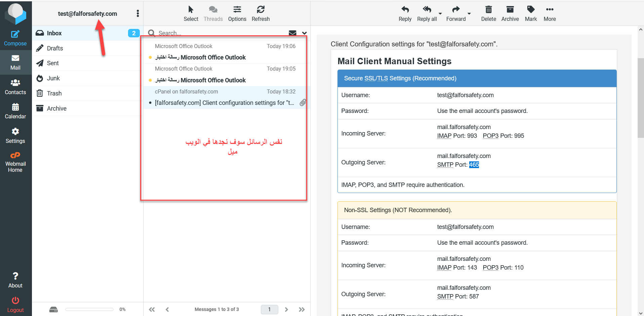Toggle unread filter envelope icon by search
This screenshot has width=644, height=316.
[292, 33]
